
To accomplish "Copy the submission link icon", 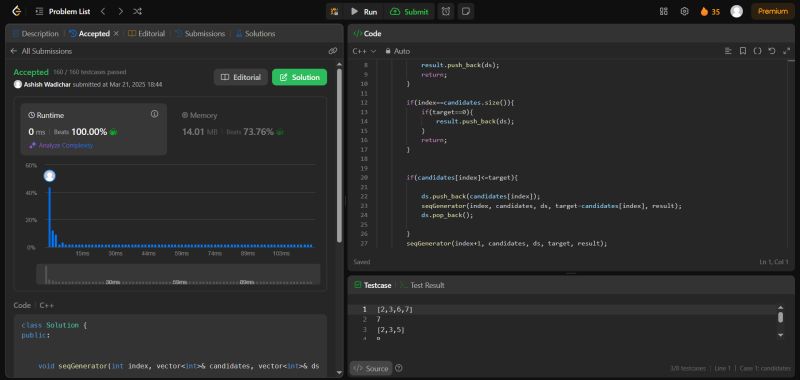I will (x=333, y=51).
